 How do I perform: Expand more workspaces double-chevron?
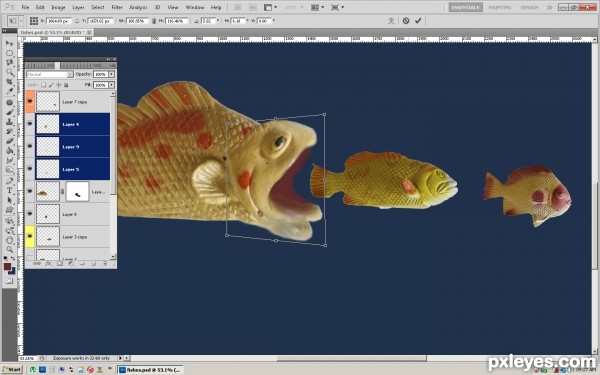(x=549, y=7)
